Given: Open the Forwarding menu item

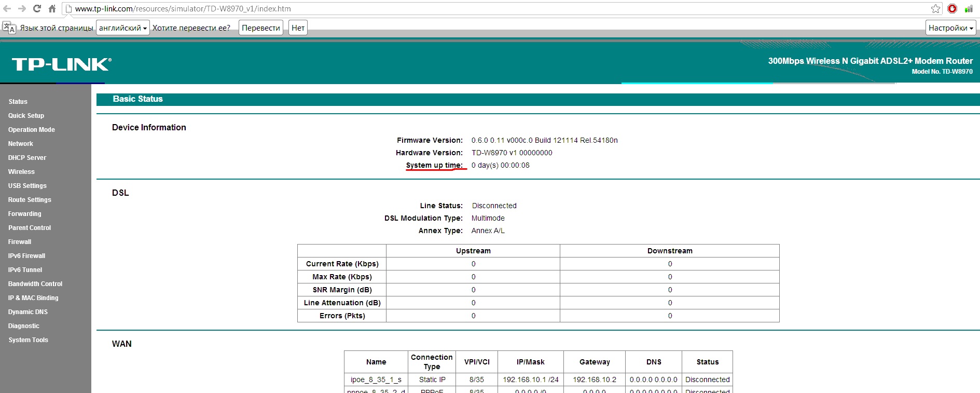Looking at the screenshot, I should tap(24, 214).
